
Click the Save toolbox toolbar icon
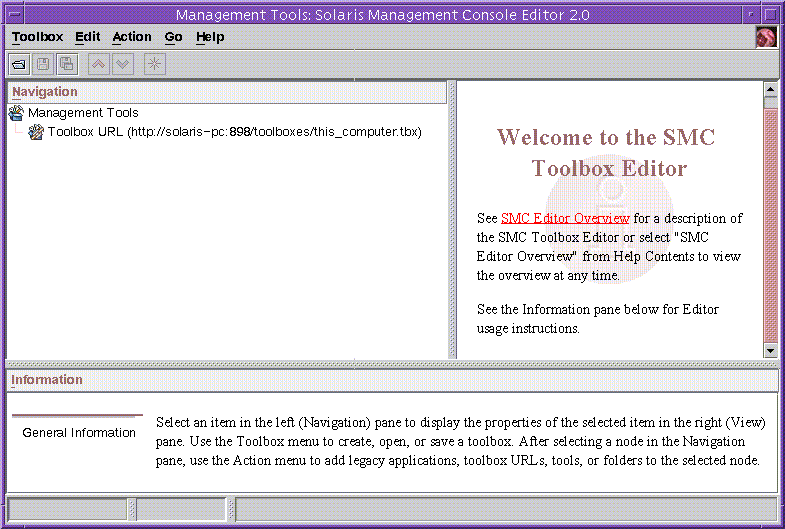click(x=43, y=64)
